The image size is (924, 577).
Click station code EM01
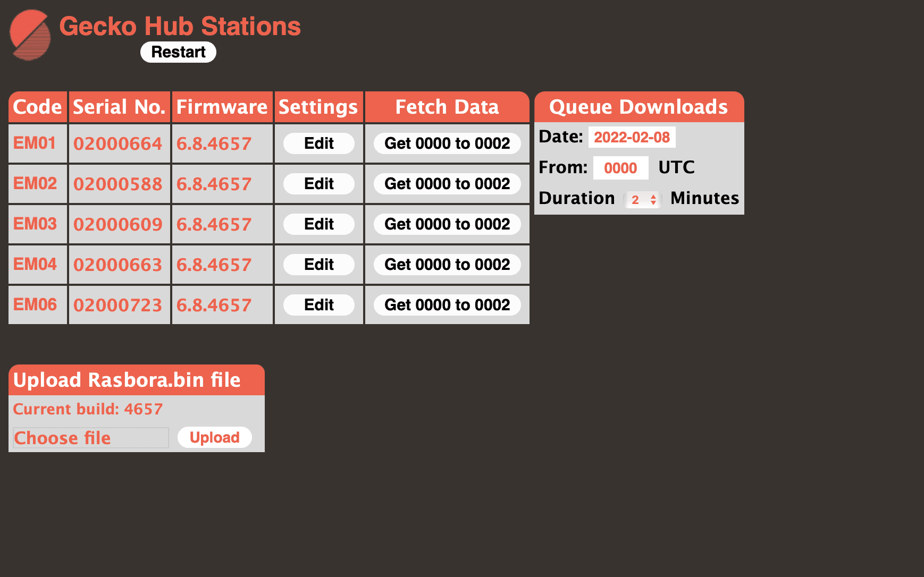pyautogui.click(x=35, y=143)
